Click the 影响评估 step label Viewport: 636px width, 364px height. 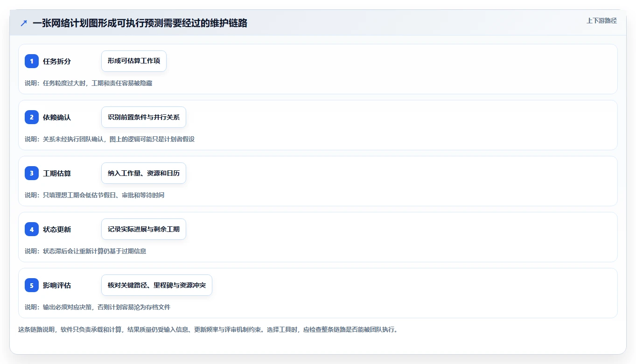pyautogui.click(x=57, y=285)
